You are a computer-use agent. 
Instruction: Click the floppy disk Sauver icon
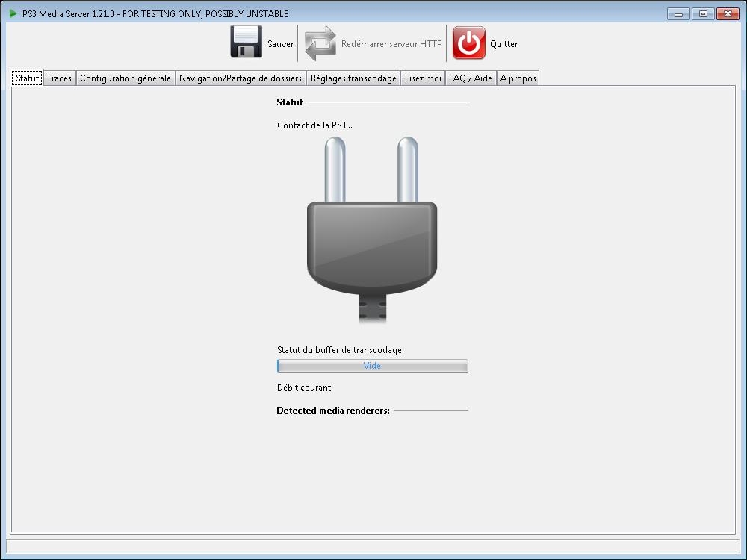pos(246,42)
